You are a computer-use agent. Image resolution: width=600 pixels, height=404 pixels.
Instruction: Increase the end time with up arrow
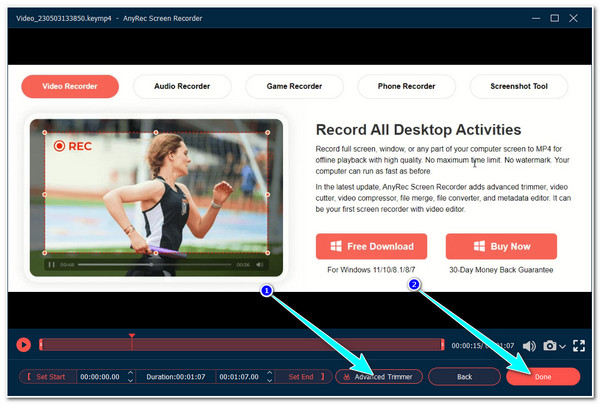click(x=270, y=373)
